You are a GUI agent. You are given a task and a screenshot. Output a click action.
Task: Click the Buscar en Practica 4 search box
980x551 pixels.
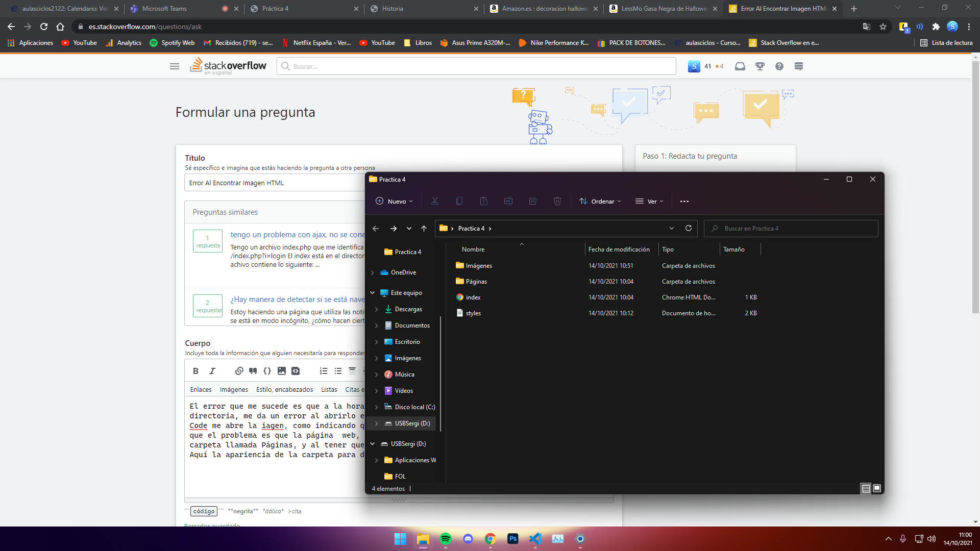(x=791, y=228)
